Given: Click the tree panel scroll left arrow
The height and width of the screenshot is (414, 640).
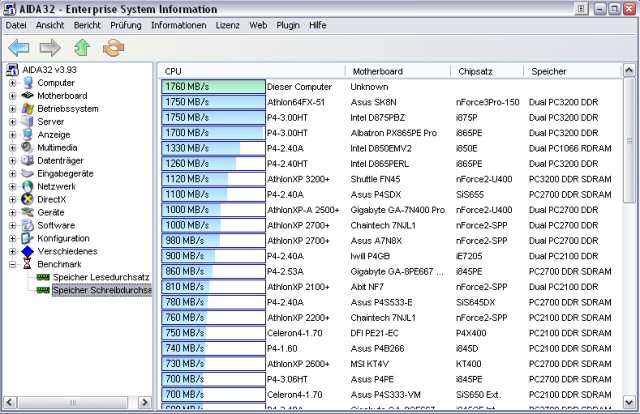Looking at the screenshot, I should click(x=10, y=403).
